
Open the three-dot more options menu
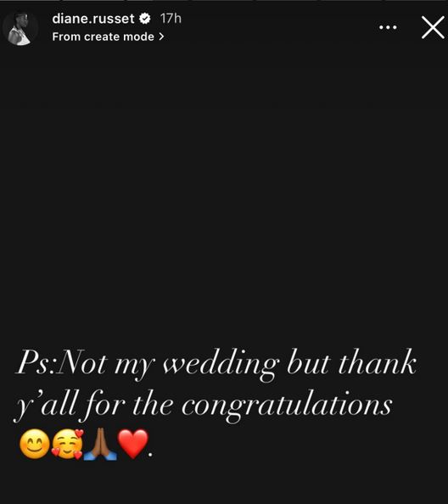(x=388, y=28)
